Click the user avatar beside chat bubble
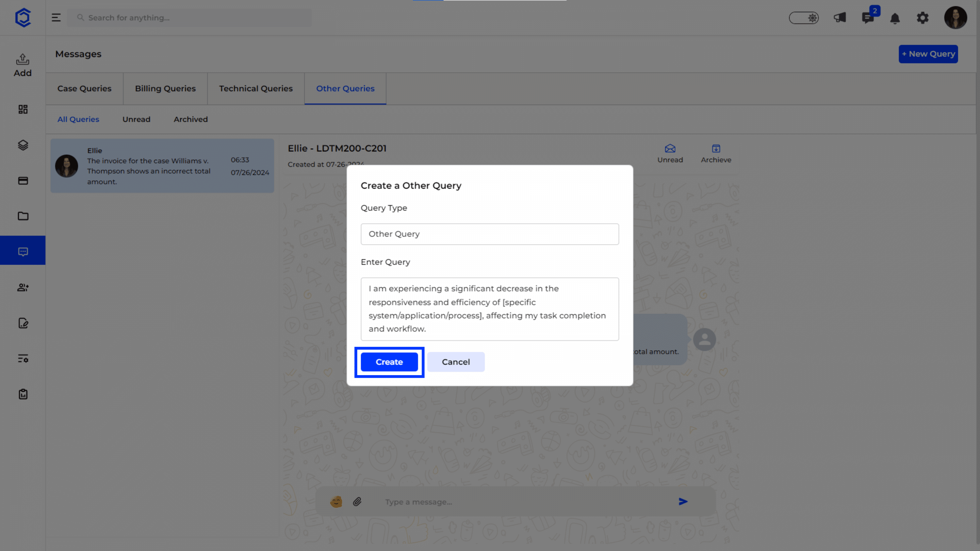The image size is (980, 551). coord(704,339)
